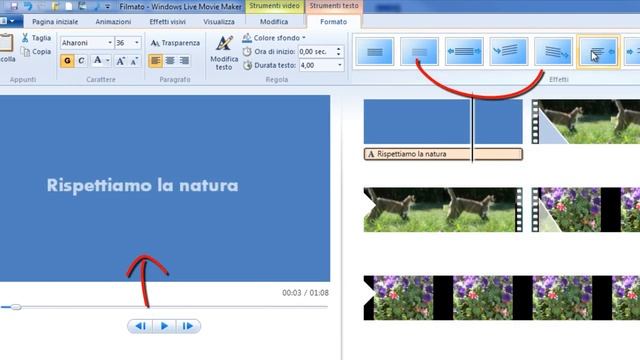Copy selection using the Copia button
The height and width of the screenshot is (360, 640).
pos(37,52)
